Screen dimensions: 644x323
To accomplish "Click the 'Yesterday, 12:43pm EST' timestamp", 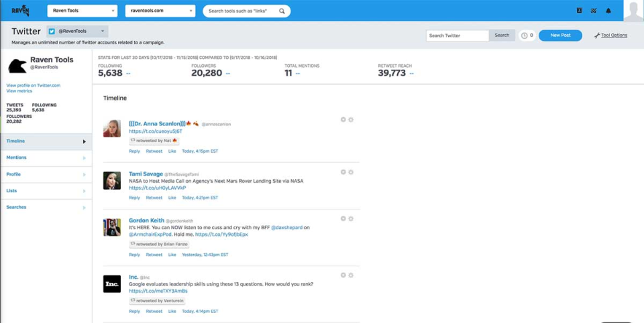I will tap(205, 255).
